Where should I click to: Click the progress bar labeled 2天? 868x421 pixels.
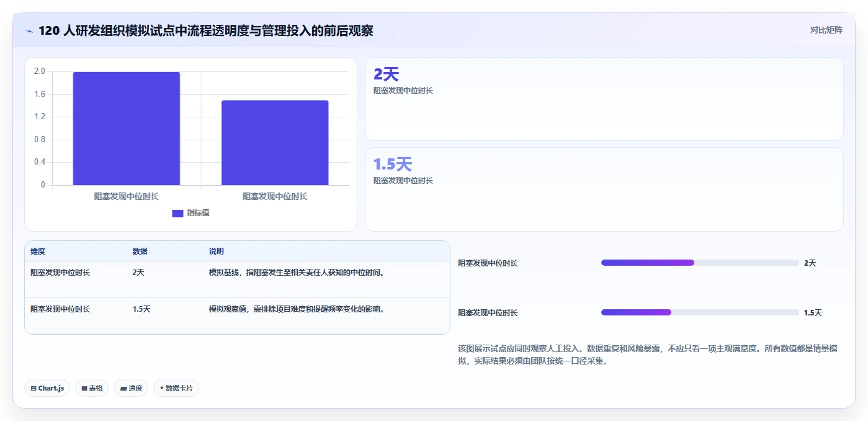click(x=700, y=263)
